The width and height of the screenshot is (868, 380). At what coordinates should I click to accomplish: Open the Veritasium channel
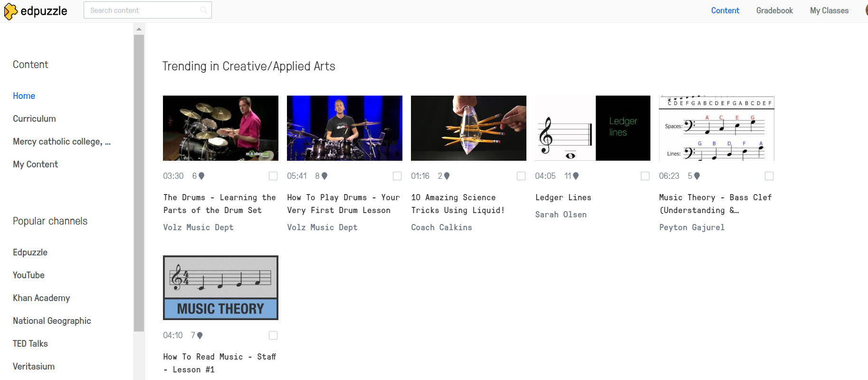click(34, 366)
